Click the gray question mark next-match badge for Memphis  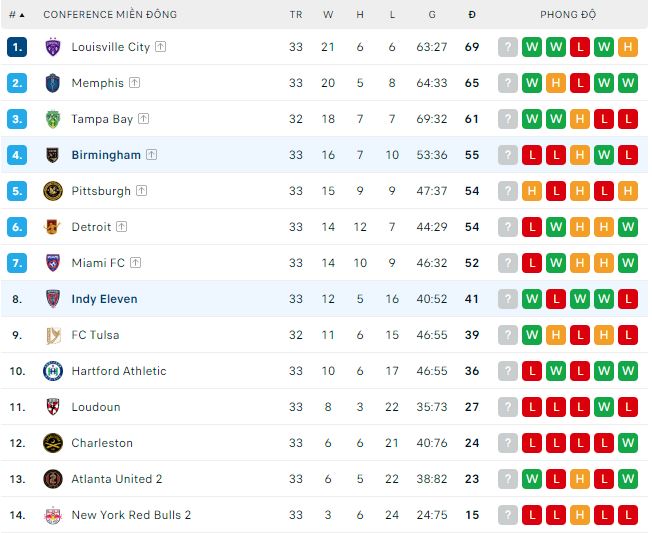(508, 83)
